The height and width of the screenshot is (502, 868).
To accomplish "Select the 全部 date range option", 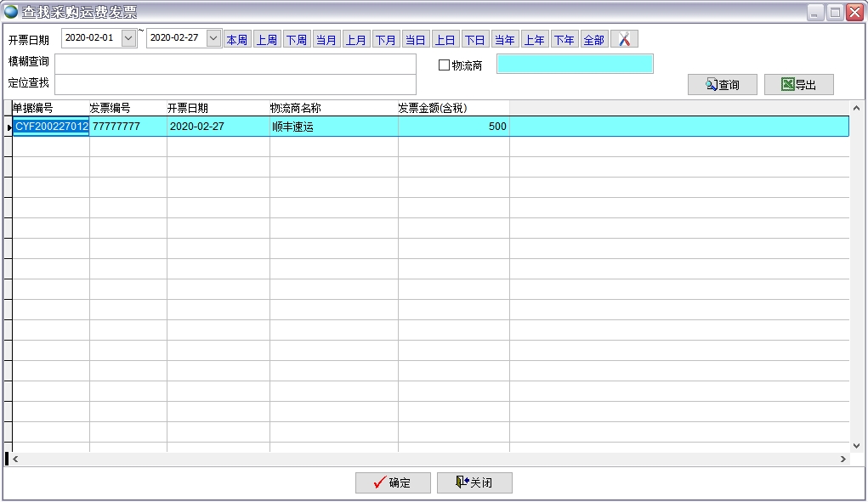I will (x=593, y=40).
